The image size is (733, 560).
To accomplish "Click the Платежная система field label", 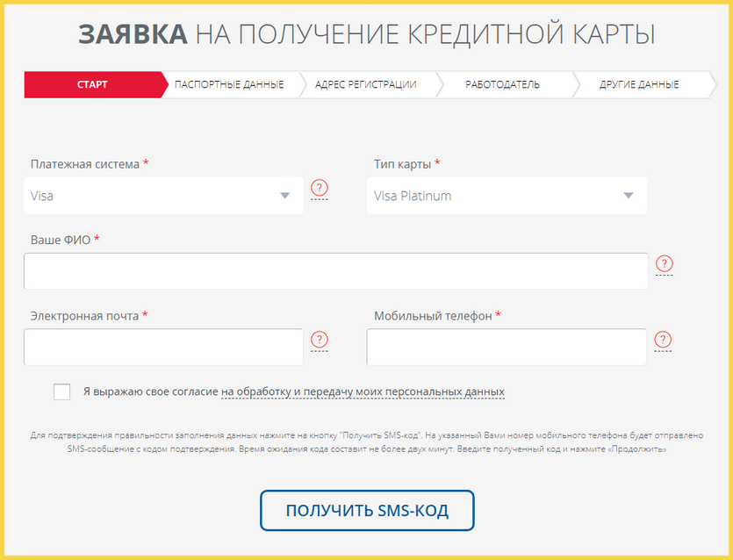I will (x=90, y=164).
